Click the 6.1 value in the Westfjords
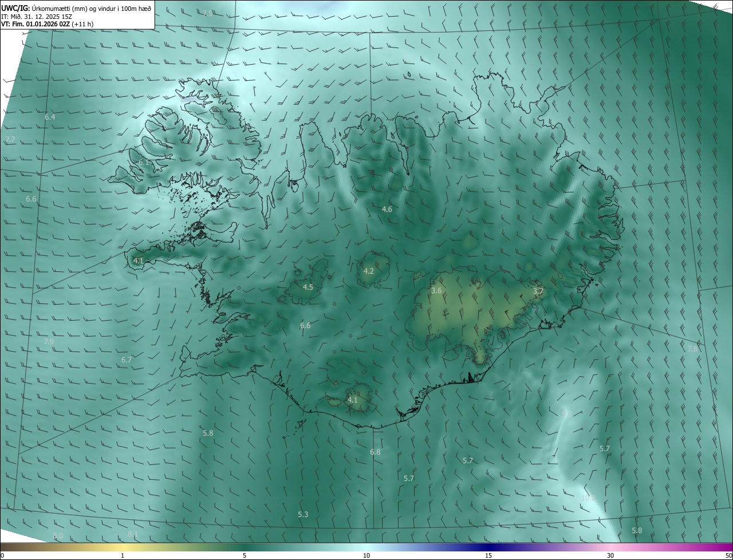 coord(144,163)
